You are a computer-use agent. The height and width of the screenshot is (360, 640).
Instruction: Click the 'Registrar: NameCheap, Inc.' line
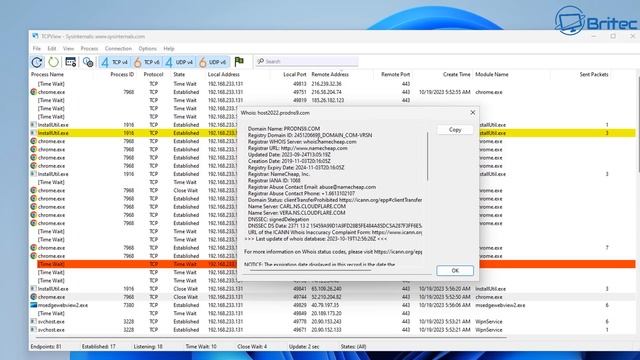pyautogui.click(x=278, y=174)
